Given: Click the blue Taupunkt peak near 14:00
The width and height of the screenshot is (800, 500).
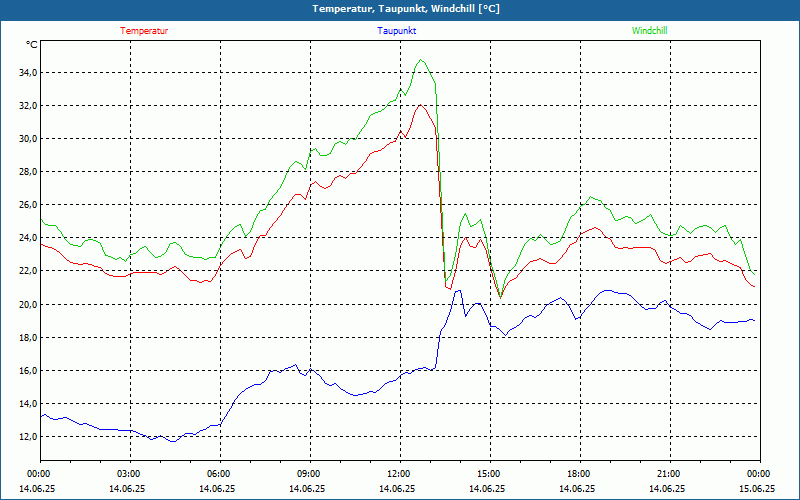Looking at the screenshot, I should coord(458,291).
